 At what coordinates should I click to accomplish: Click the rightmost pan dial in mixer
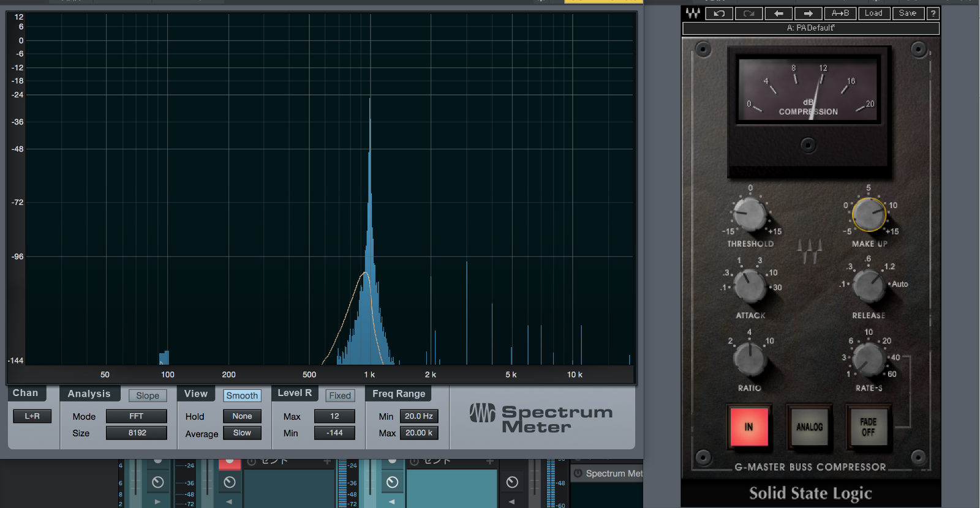coord(512,482)
